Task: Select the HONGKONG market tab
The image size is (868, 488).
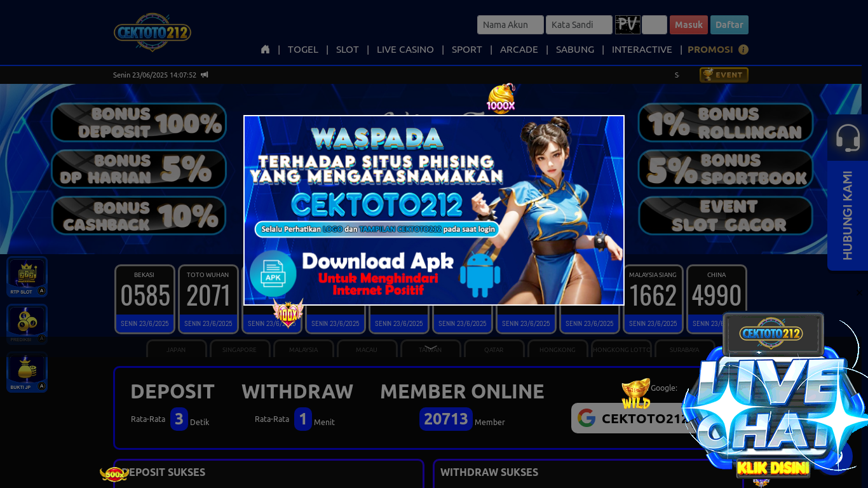Action: tap(558, 349)
